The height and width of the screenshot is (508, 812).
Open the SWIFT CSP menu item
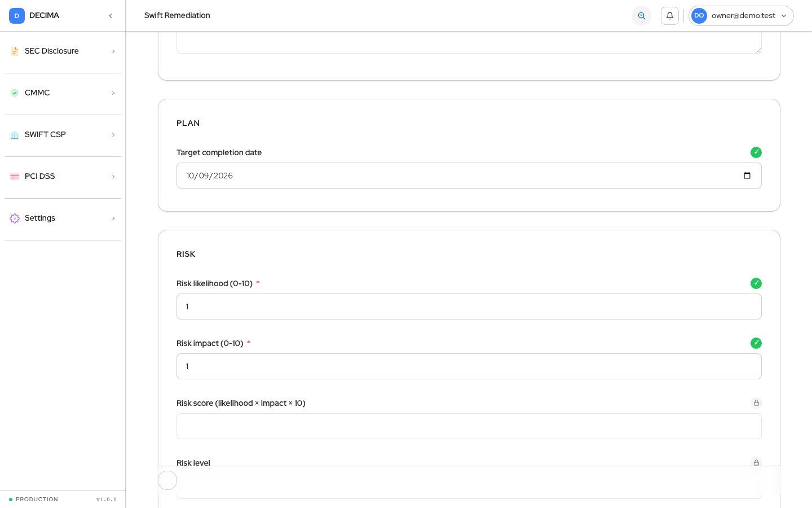point(63,135)
